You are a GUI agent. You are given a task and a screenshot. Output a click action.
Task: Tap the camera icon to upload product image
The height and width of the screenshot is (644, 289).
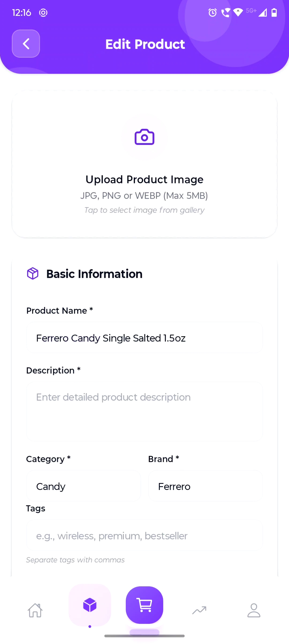(144, 137)
